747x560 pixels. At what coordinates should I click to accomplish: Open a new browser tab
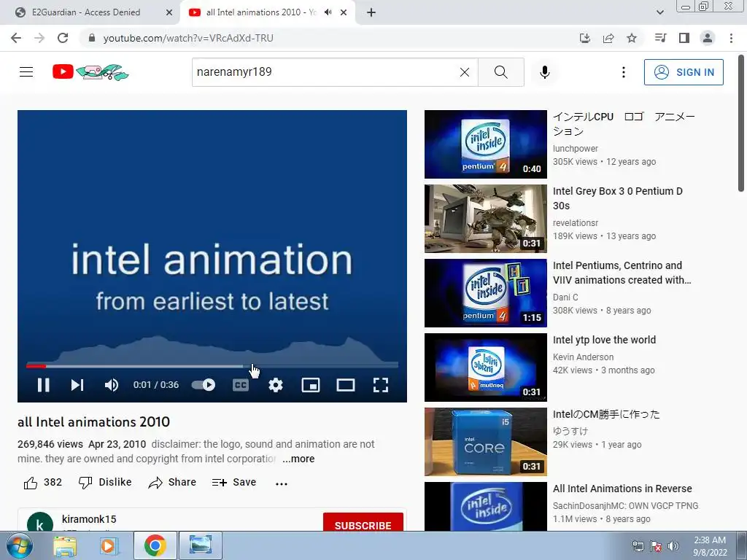371,13
